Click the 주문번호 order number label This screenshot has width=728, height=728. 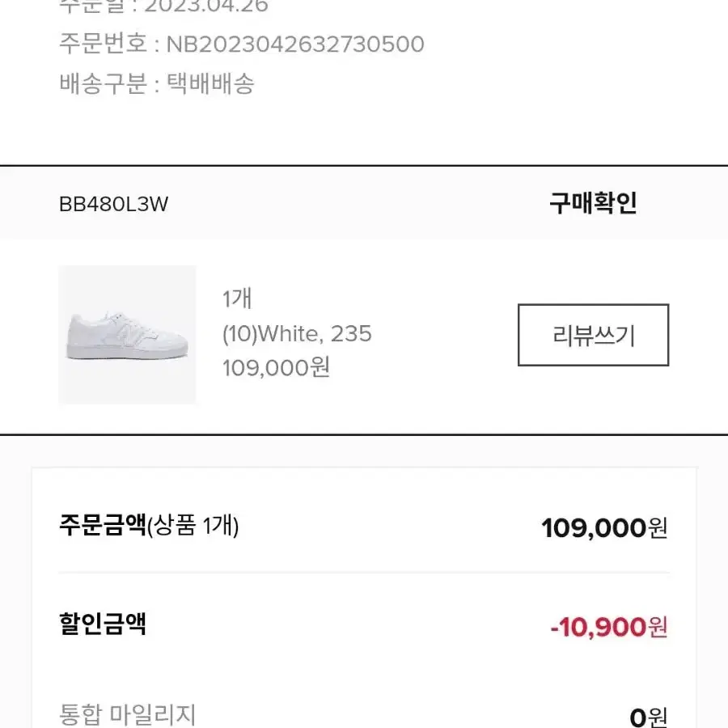coord(103,44)
